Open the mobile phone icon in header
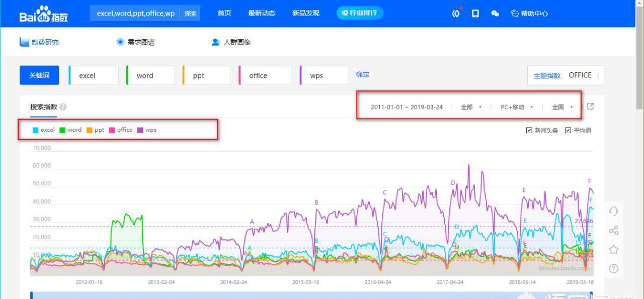Screen dimensions: 644x299 pos(475,14)
